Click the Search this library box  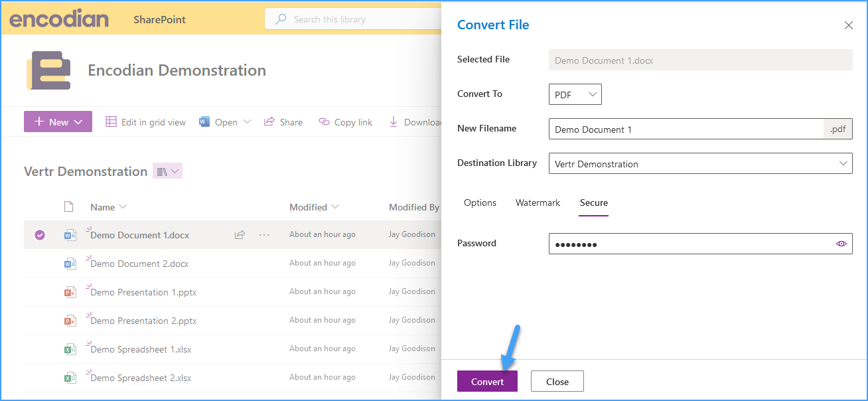(352, 19)
